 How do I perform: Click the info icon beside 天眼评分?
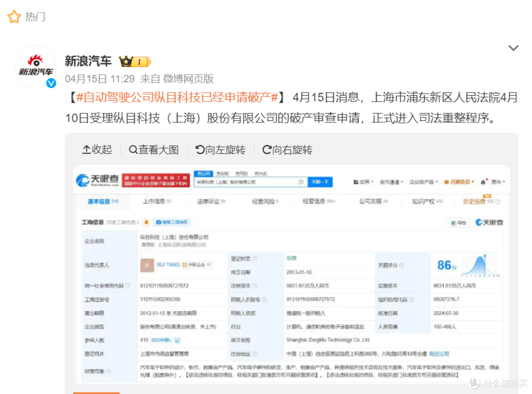click(x=402, y=266)
